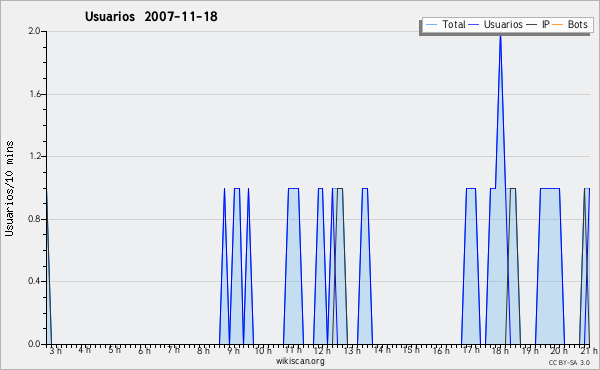Click the chart title 'Usuarios 2007-11-18'
Screen dimensions: 600x370
pos(151,16)
